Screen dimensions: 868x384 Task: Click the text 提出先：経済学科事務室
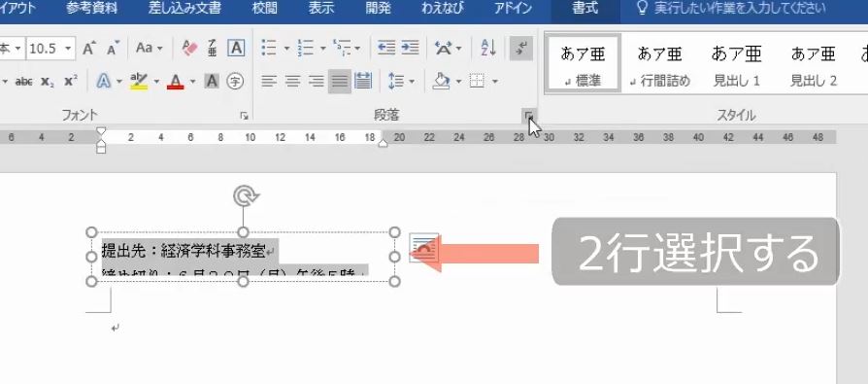tap(184, 251)
